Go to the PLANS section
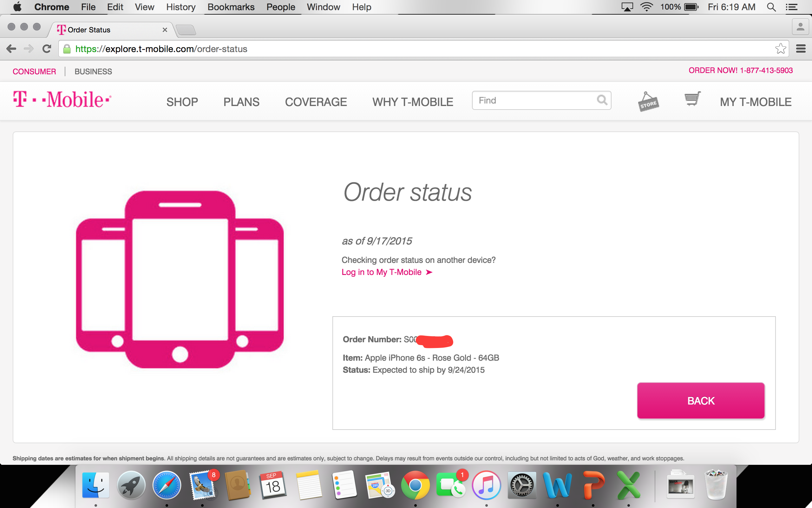The image size is (812, 508). [241, 102]
